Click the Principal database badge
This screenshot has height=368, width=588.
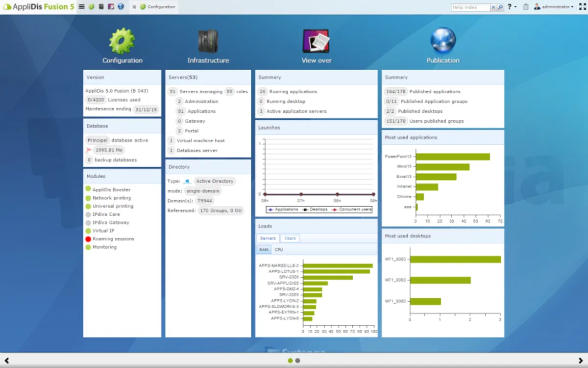pyautogui.click(x=98, y=140)
